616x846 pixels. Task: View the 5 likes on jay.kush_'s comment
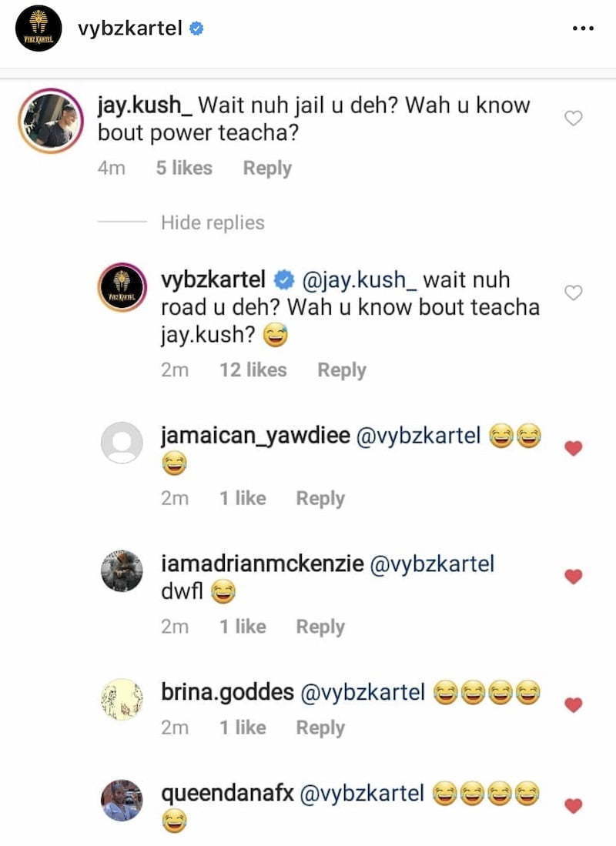(184, 169)
